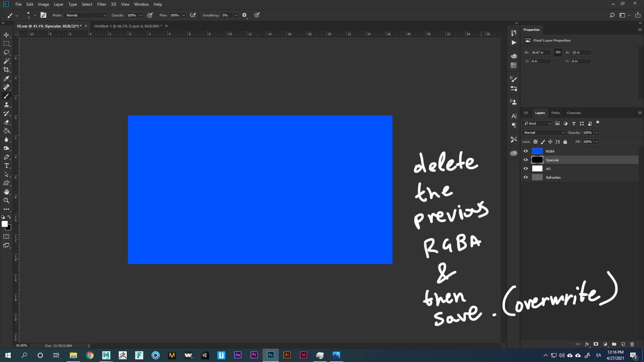Select the Eyedropper tool

tap(6, 78)
